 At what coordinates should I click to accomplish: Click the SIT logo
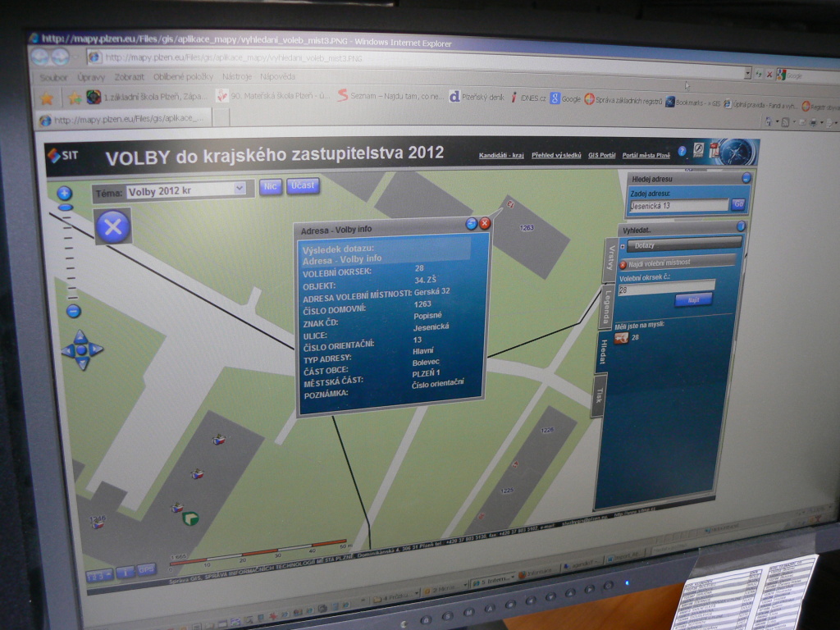[63, 155]
